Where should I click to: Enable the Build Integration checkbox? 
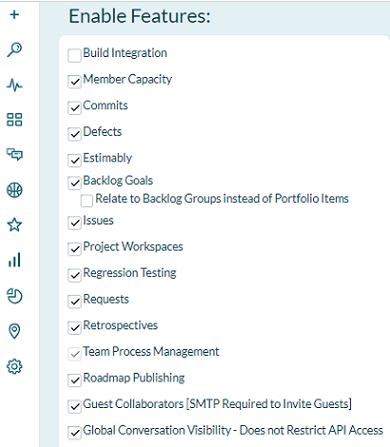(x=74, y=55)
